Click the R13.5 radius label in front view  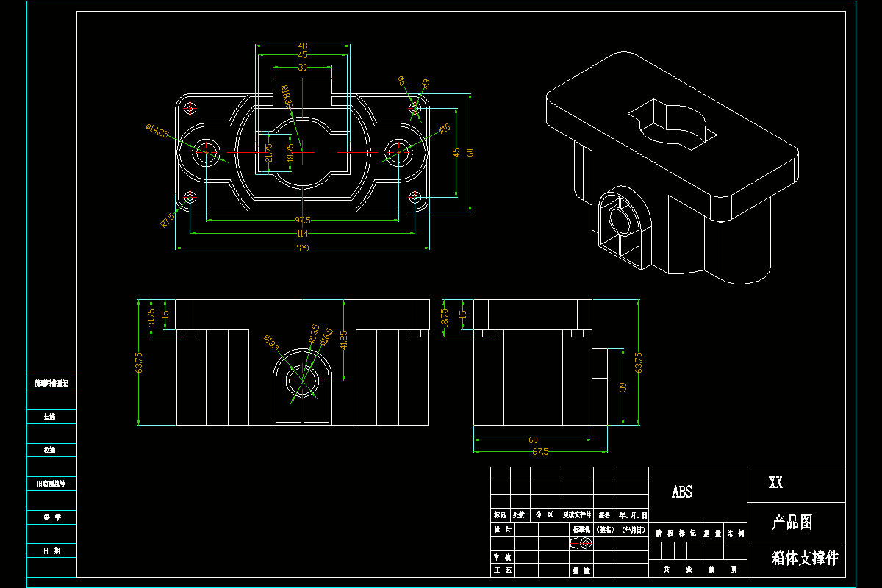tap(314, 334)
